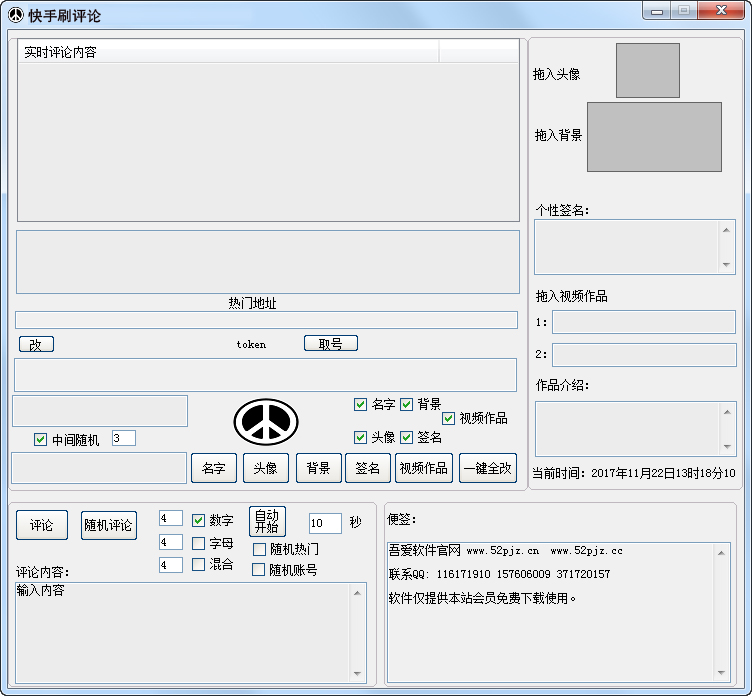Click the 拖入背景 gray drop box
The image size is (752, 696).
point(654,137)
